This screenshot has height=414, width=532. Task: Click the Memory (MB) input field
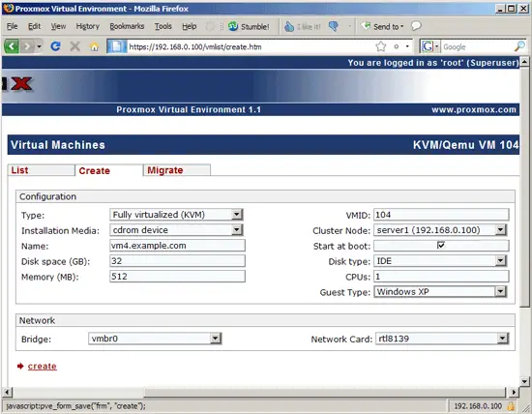(x=177, y=277)
